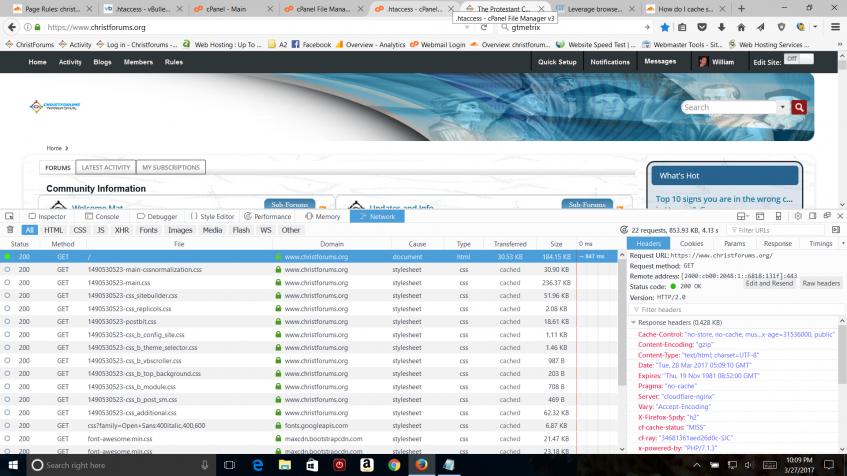Dock DevTools to the side icon
The height and width of the screenshot is (476, 847).
pyautogui.click(x=812, y=216)
